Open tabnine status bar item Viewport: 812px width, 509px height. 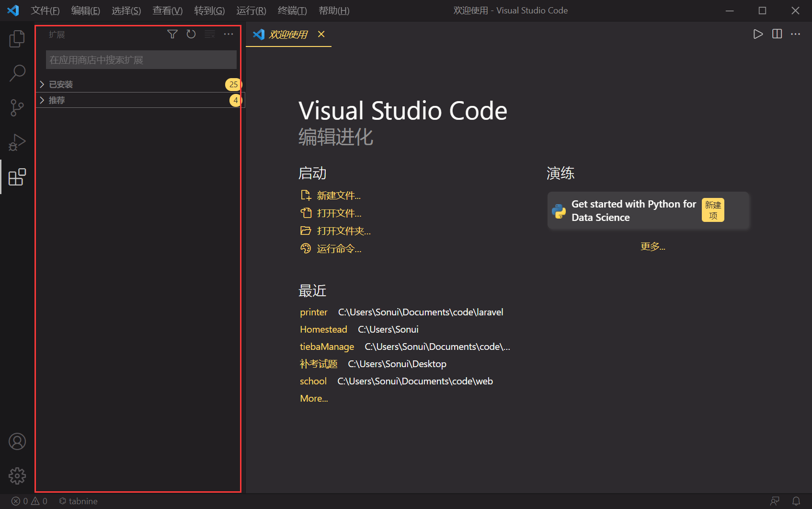(78, 501)
